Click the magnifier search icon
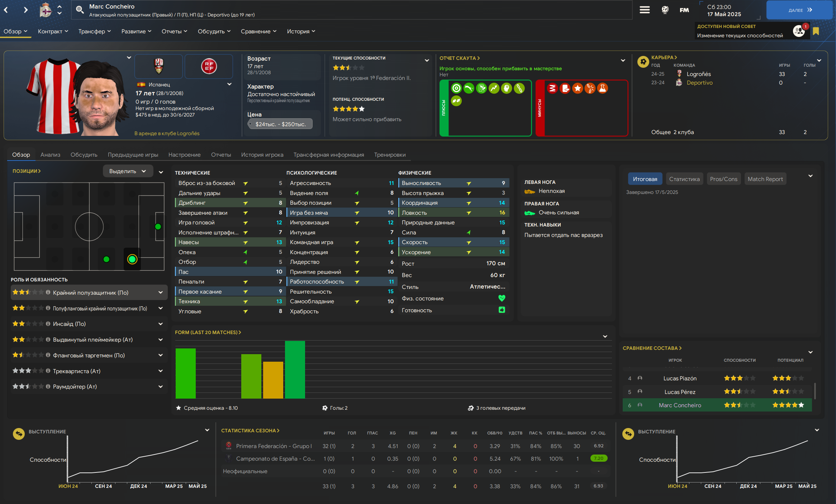 (x=80, y=9)
